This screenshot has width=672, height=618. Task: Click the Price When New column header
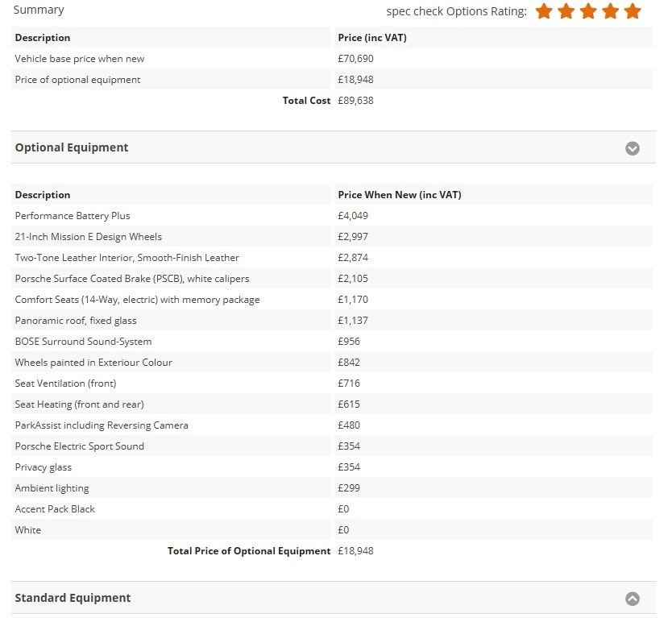point(400,195)
